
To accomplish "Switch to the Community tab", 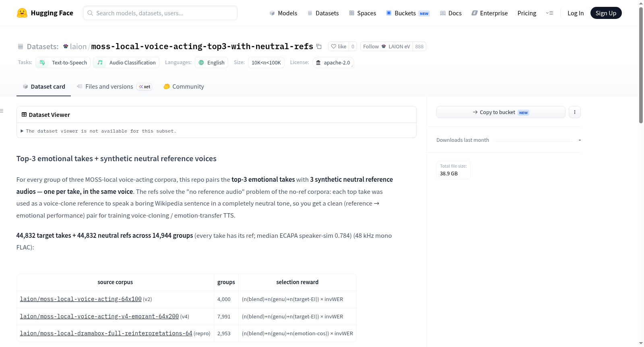I will [184, 87].
